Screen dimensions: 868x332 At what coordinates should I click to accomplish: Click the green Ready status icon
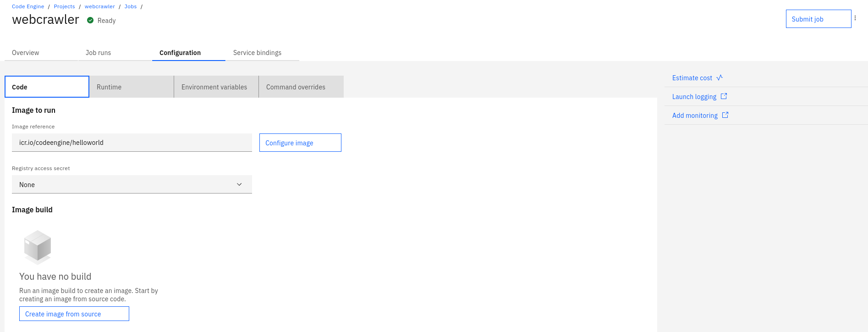90,20
